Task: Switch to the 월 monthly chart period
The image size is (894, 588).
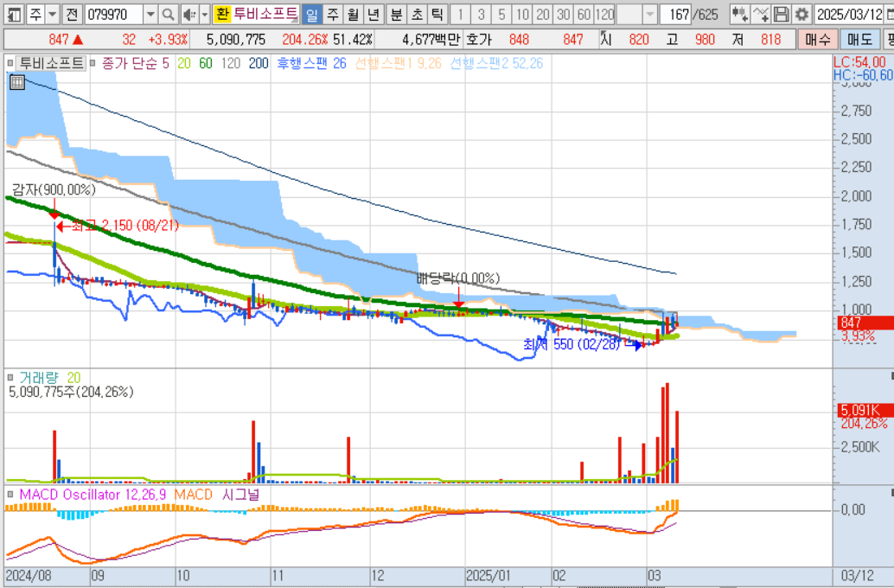Action: tap(353, 14)
